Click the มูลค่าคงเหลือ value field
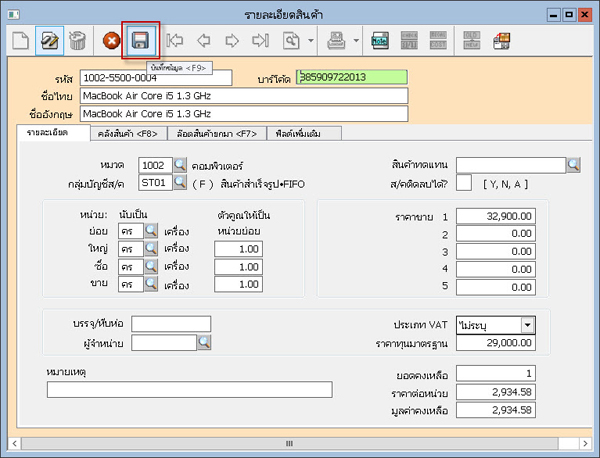Image resolution: width=600 pixels, height=458 pixels. [496, 410]
